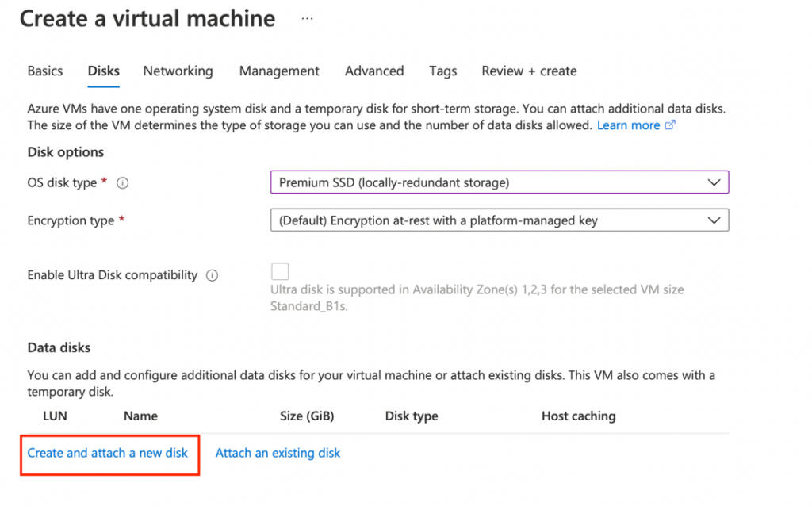This screenshot has height=506, width=812.
Task: Open the OS disk type dropdown
Action: [500, 182]
